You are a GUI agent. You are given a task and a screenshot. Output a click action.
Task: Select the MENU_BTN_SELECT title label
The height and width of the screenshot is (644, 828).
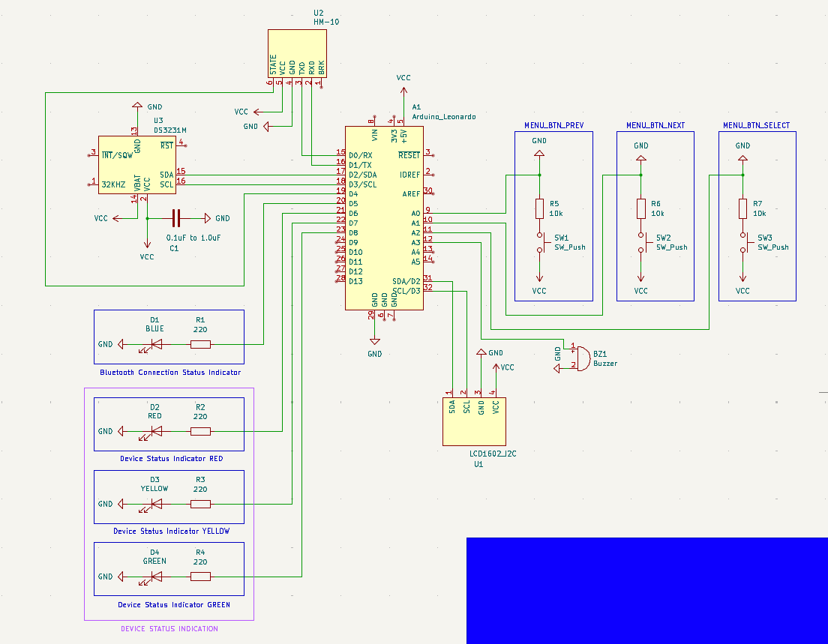click(x=756, y=125)
